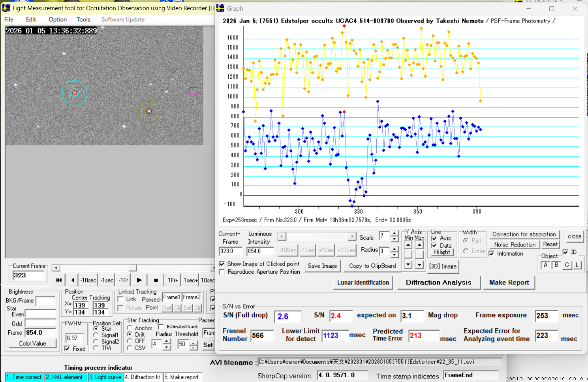The image size is (588, 382).
Task: Open the [3D] Image view
Action: [x=443, y=266]
